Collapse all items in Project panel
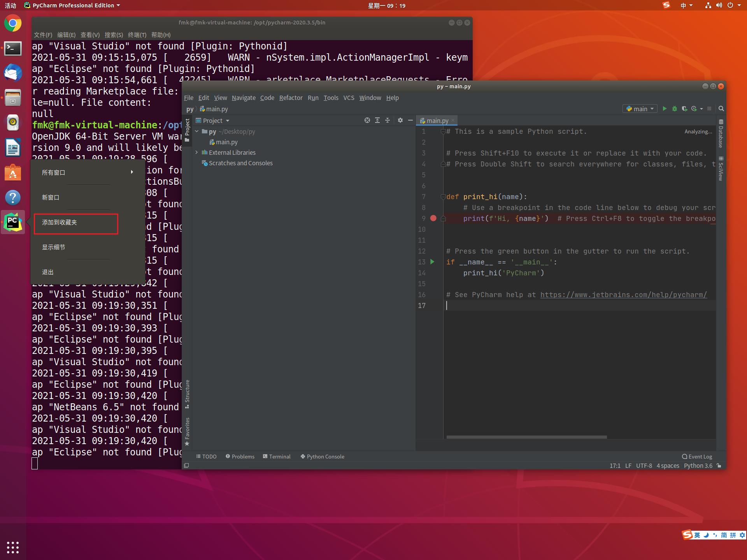 pos(388,121)
